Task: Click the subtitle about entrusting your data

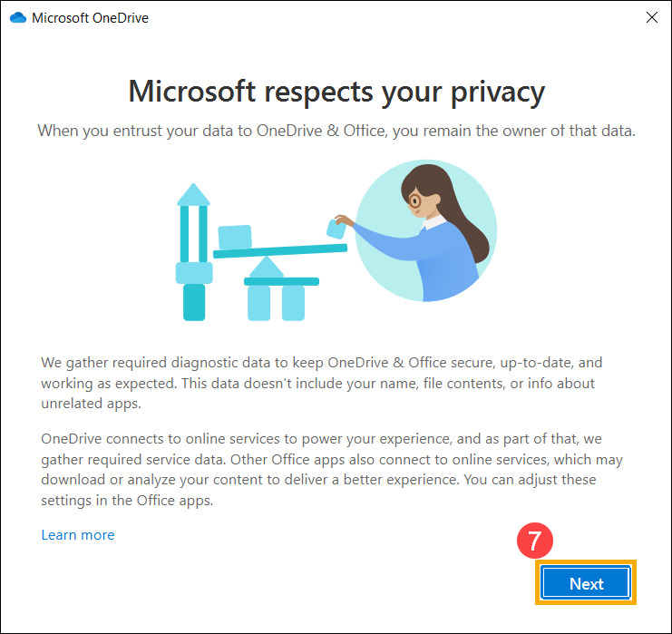Action: [336, 131]
